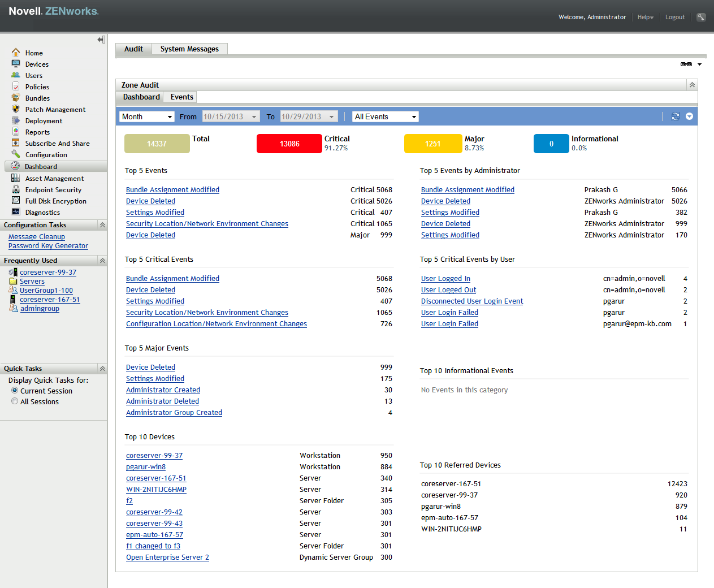This screenshot has height=588, width=714.
Task: Open the Password Key Generator link
Action: click(48, 246)
